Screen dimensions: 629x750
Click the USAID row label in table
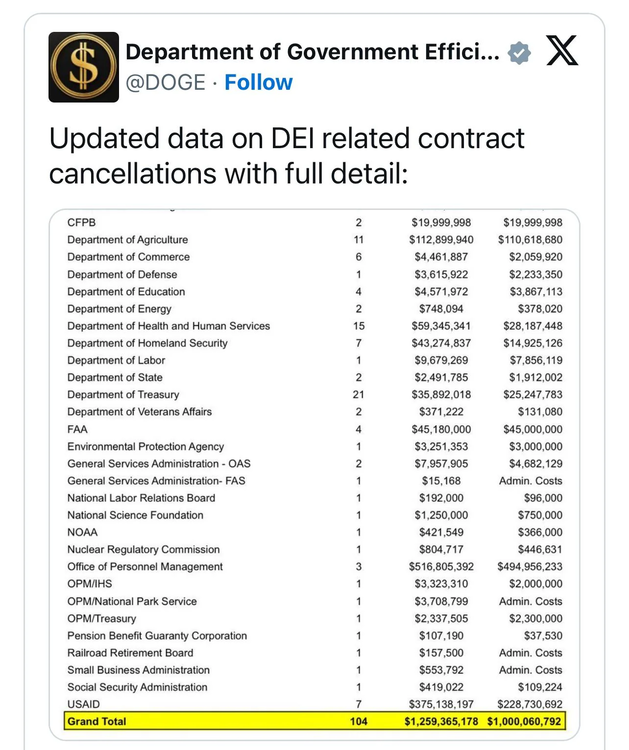click(85, 704)
